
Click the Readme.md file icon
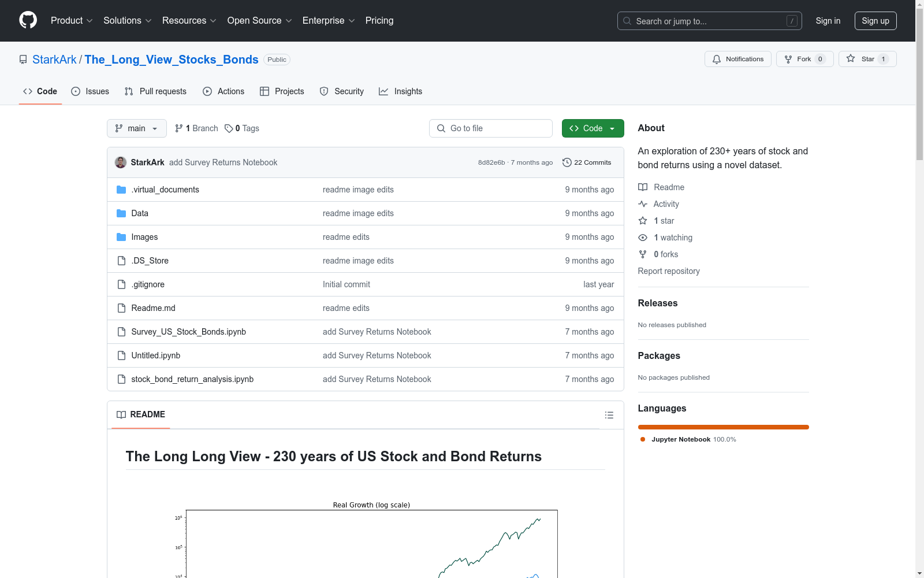coord(121,308)
